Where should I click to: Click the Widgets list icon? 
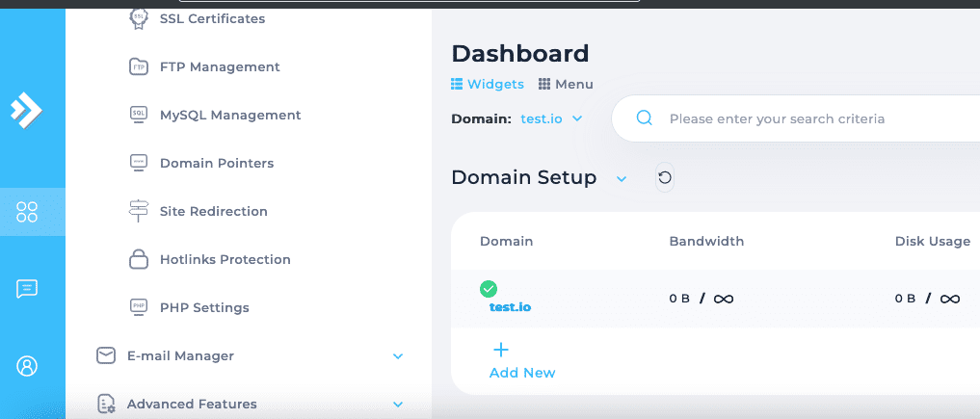coord(457,84)
